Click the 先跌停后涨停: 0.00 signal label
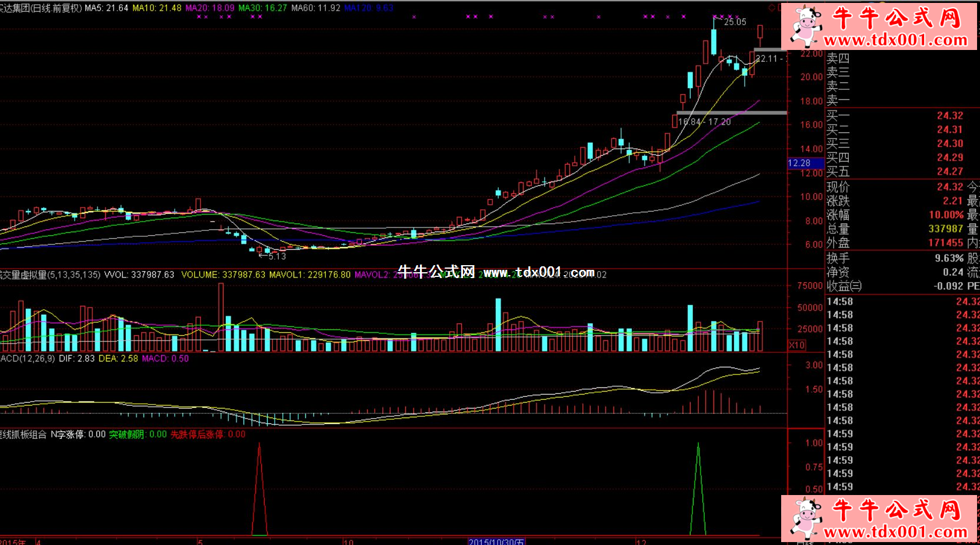 [208, 434]
